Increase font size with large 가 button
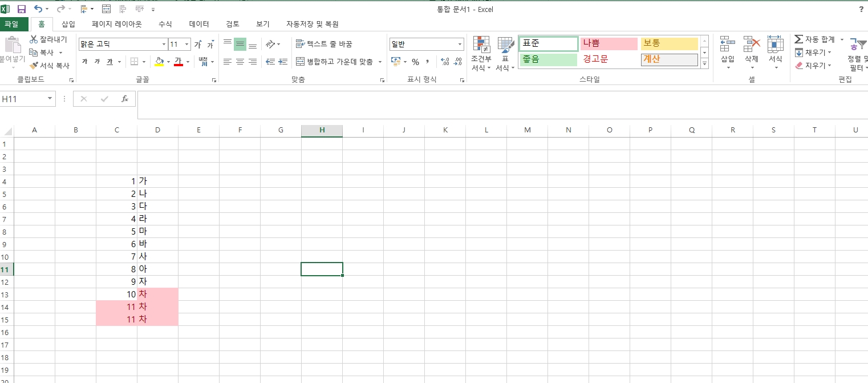This screenshot has width=868, height=383. click(198, 45)
